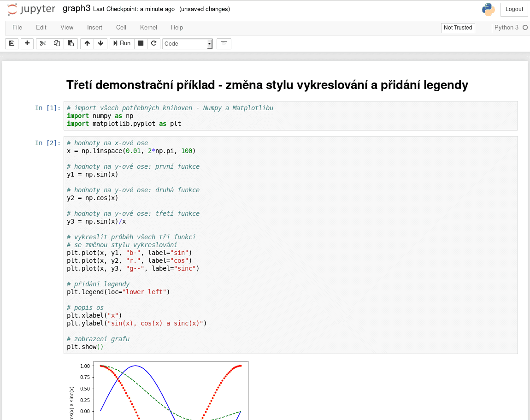530x420 pixels.
Task: Open the View menu
Action: point(67,27)
